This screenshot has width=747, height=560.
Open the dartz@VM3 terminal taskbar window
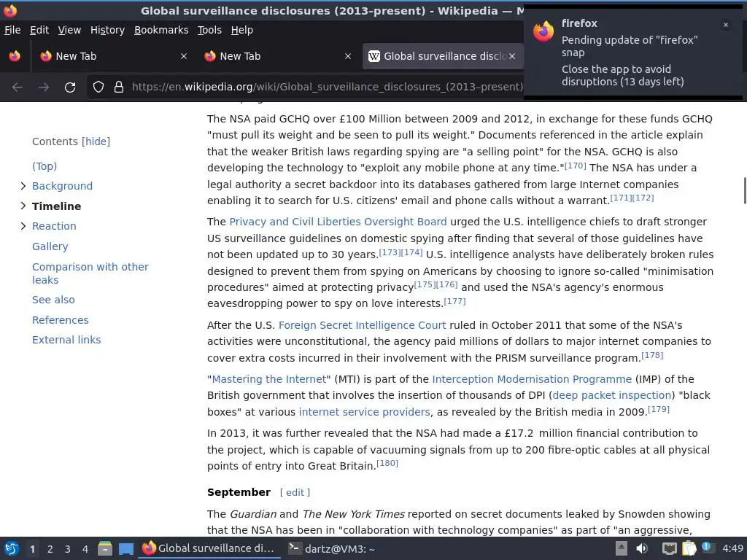tap(332, 549)
